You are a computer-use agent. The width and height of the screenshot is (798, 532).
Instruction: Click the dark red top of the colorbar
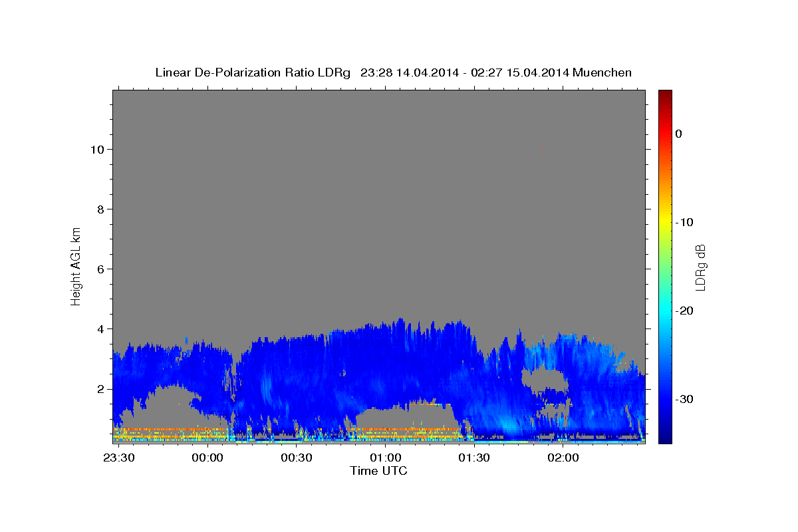click(x=665, y=94)
